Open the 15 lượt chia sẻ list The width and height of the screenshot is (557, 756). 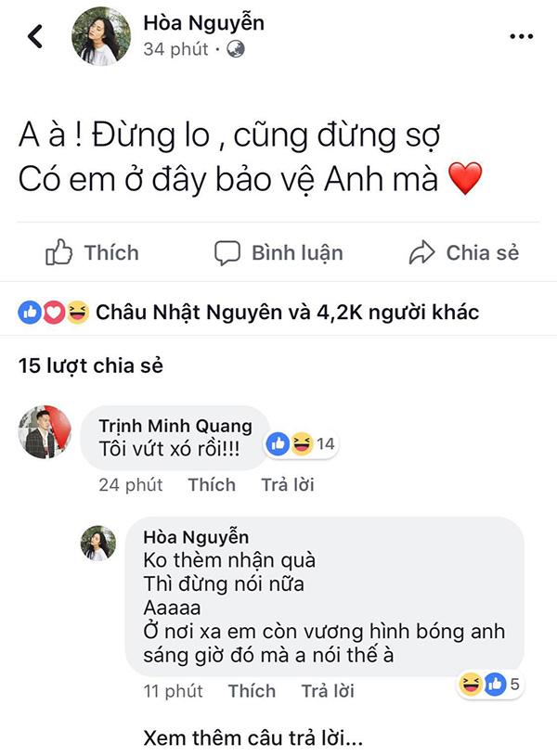click(x=90, y=365)
